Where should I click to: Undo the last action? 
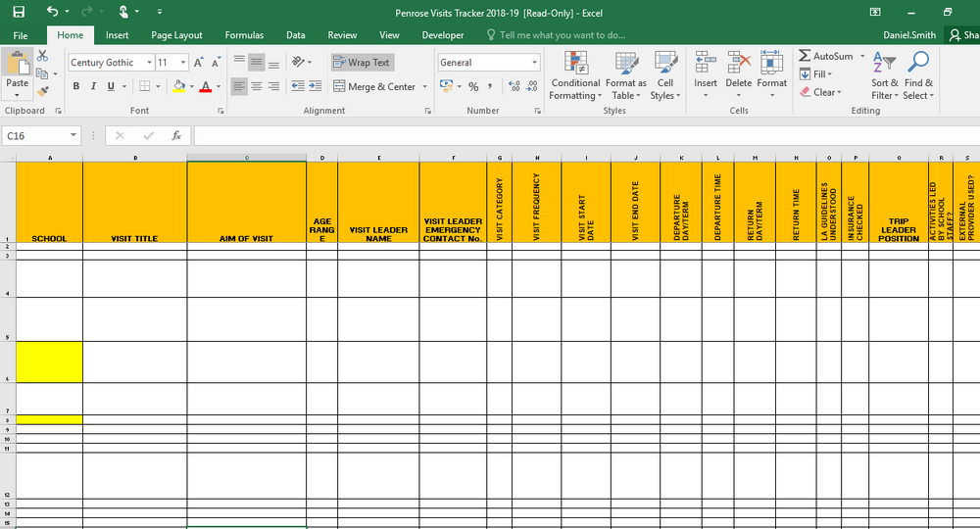pyautogui.click(x=53, y=12)
